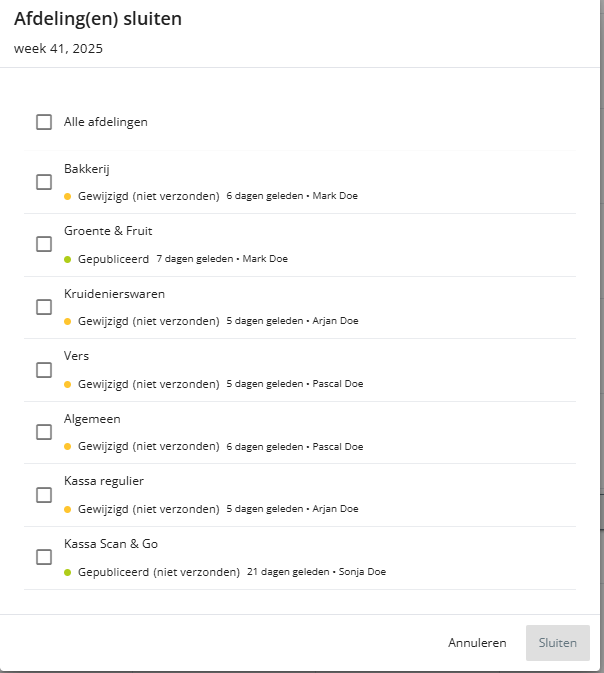
Task: Check the Kassa regulier checkbox
Action: click(44, 495)
